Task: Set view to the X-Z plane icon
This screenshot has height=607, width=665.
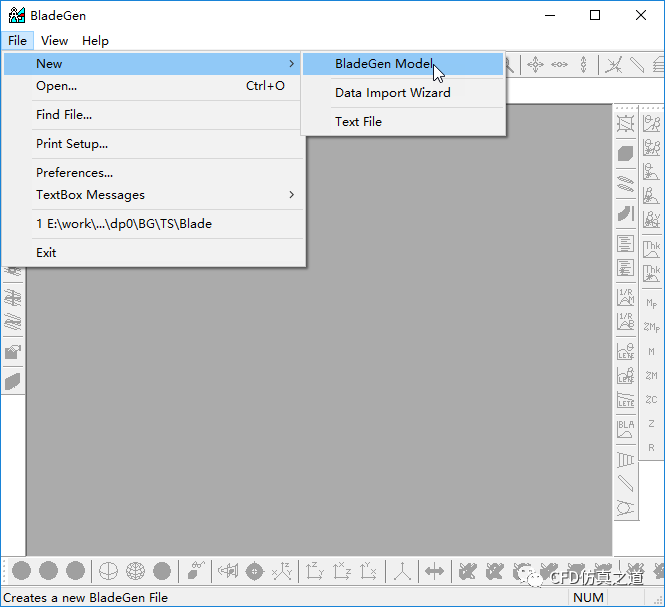Action: point(342,571)
